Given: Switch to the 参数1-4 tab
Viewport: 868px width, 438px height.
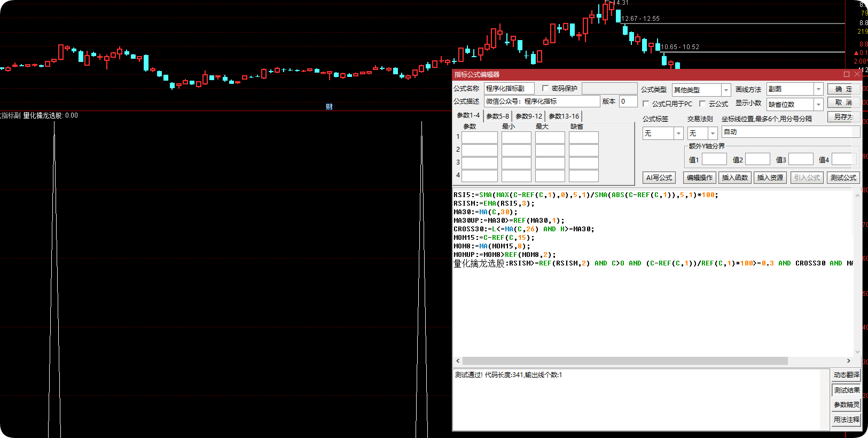Looking at the screenshot, I should pyautogui.click(x=468, y=115).
